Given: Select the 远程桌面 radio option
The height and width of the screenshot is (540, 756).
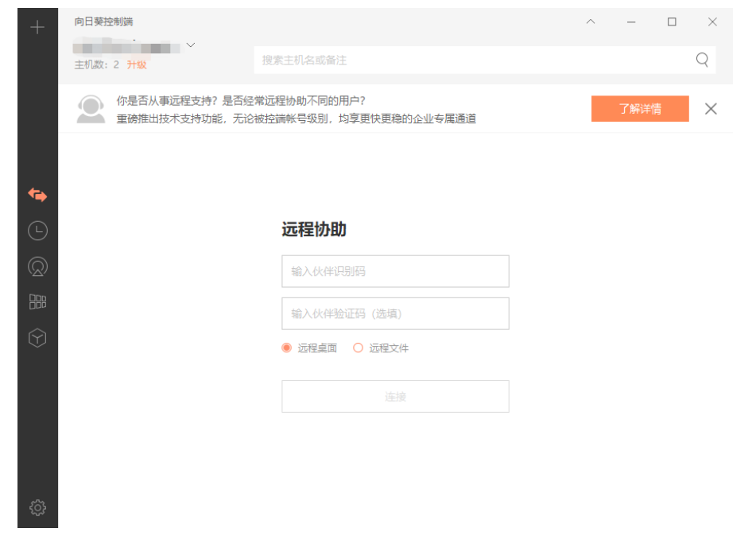Looking at the screenshot, I should pos(287,348).
